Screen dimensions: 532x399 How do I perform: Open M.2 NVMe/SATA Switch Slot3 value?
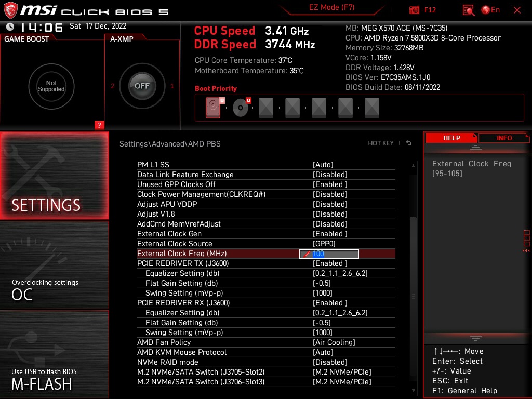tap(342, 382)
